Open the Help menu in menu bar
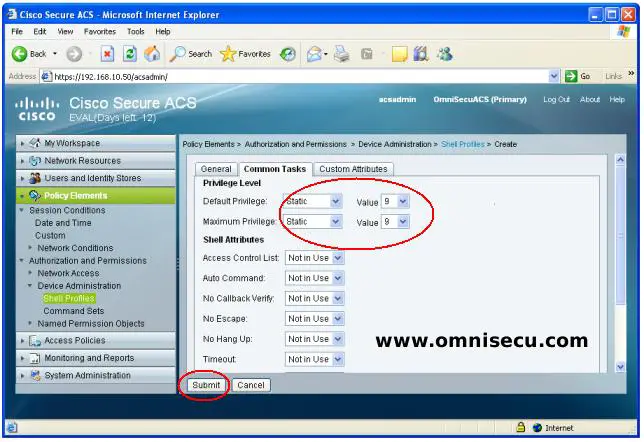This screenshot has height=442, width=644. tap(163, 32)
